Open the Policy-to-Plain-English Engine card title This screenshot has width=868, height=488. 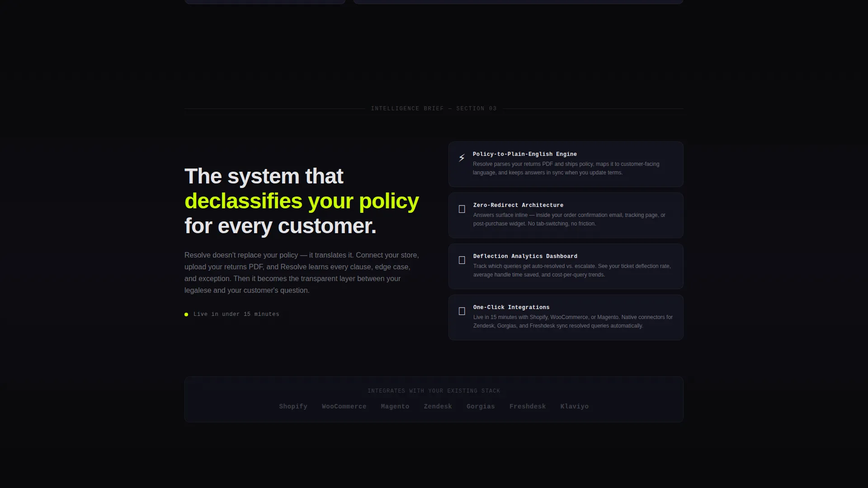pyautogui.click(x=524, y=154)
